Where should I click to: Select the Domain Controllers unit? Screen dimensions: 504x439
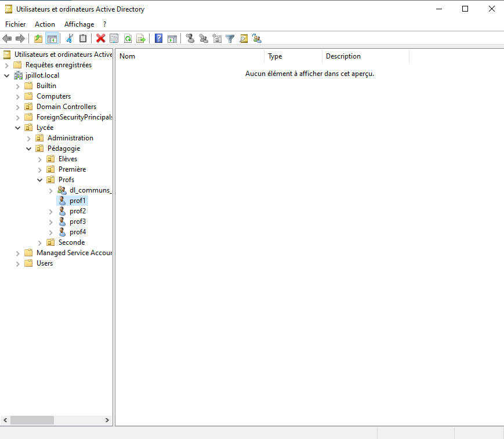click(x=66, y=107)
